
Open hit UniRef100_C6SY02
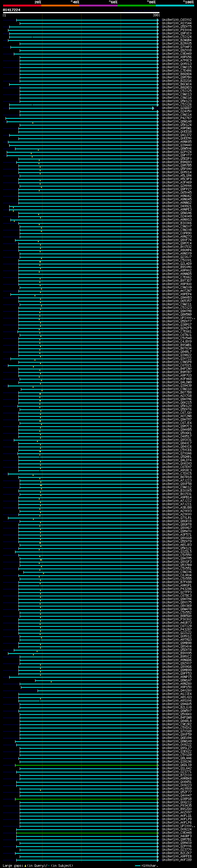(x=176, y=20)
